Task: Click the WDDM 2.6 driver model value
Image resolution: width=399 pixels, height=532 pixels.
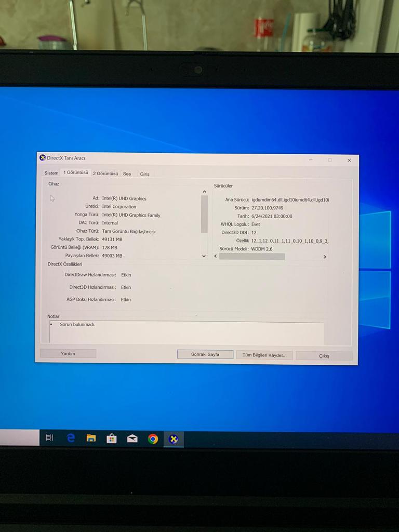Action: [262, 249]
